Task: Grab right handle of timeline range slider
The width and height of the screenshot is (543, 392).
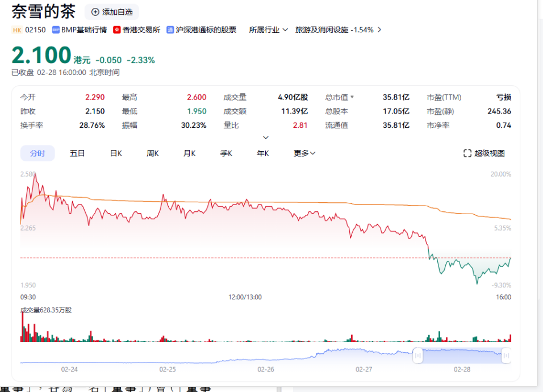Action: (506, 355)
